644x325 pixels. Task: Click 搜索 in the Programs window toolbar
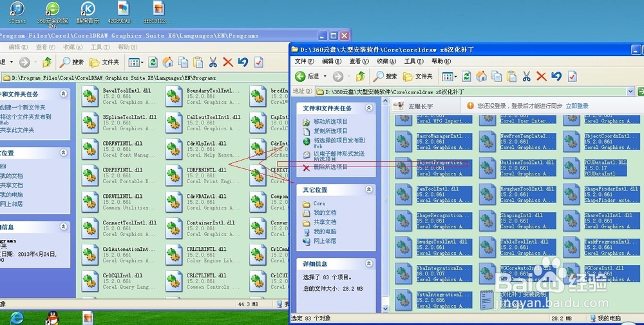coord(72,62)
